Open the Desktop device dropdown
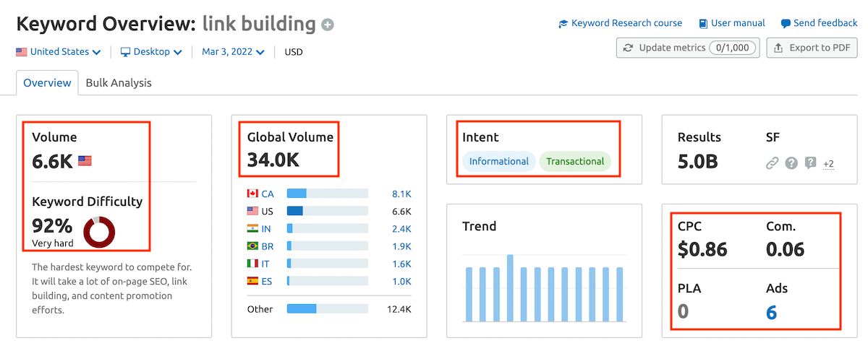Screen dimensions: 868x346 coord(151,52)
